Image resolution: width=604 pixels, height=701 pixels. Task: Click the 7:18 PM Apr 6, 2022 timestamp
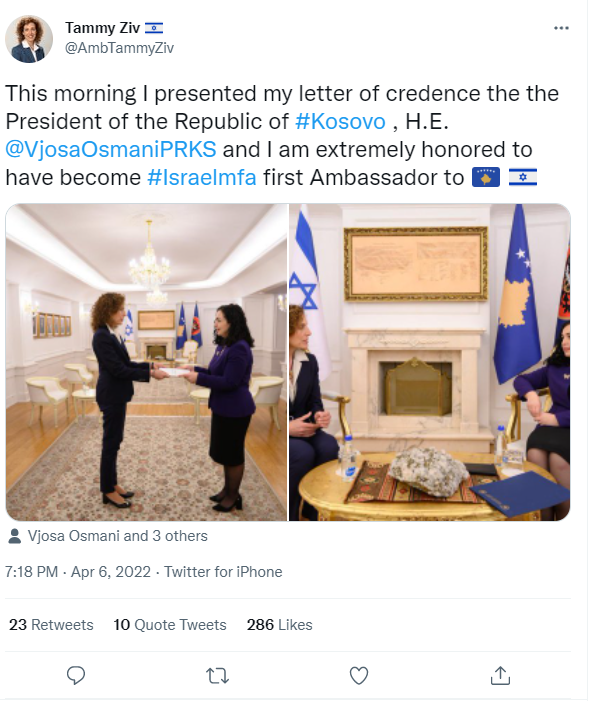(78, 572)
